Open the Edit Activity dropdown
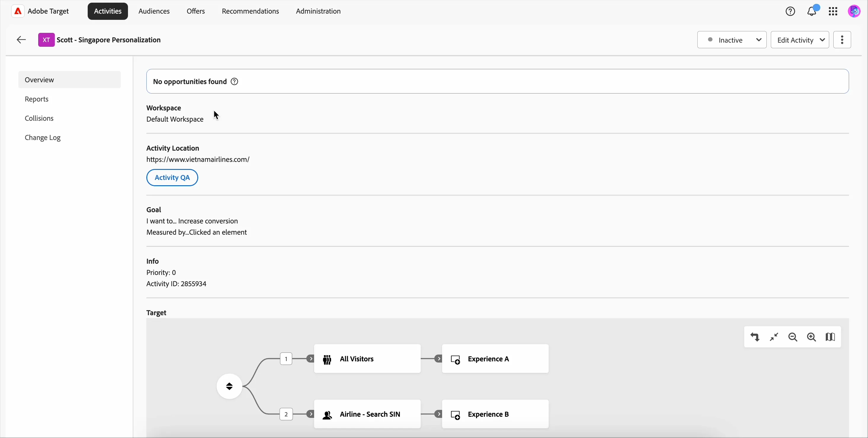This screenshot has width=868, height=438. pyautogui.click(x=800, y=40)
